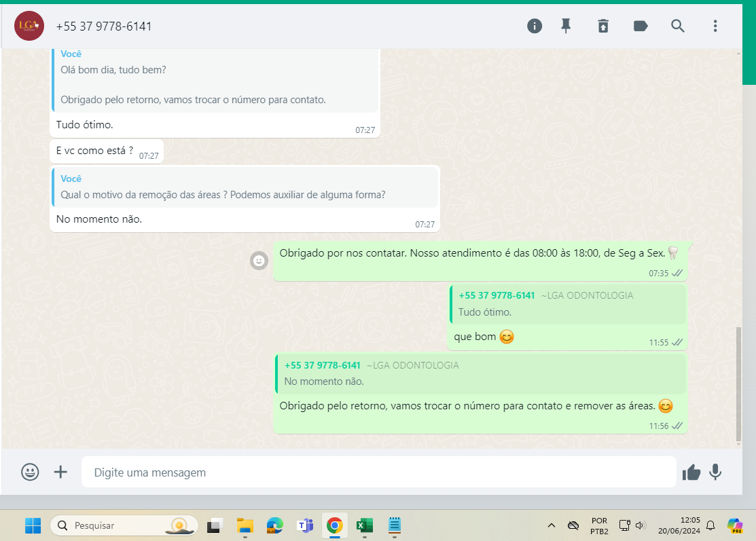Open the label tag icon
Screen dimensions: 756x541
click(x=641, y=26)
